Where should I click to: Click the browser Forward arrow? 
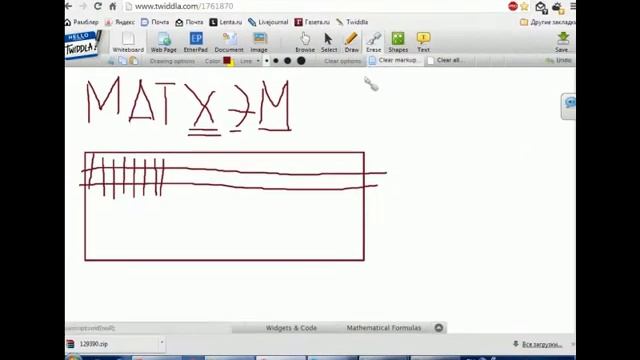click(x=83, y=6)
